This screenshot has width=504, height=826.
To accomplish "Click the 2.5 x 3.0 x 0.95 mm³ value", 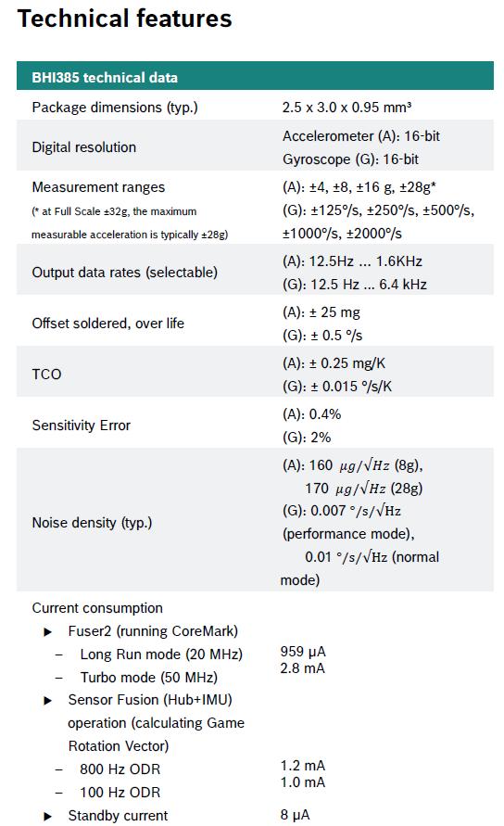I will tap(346, 108).
